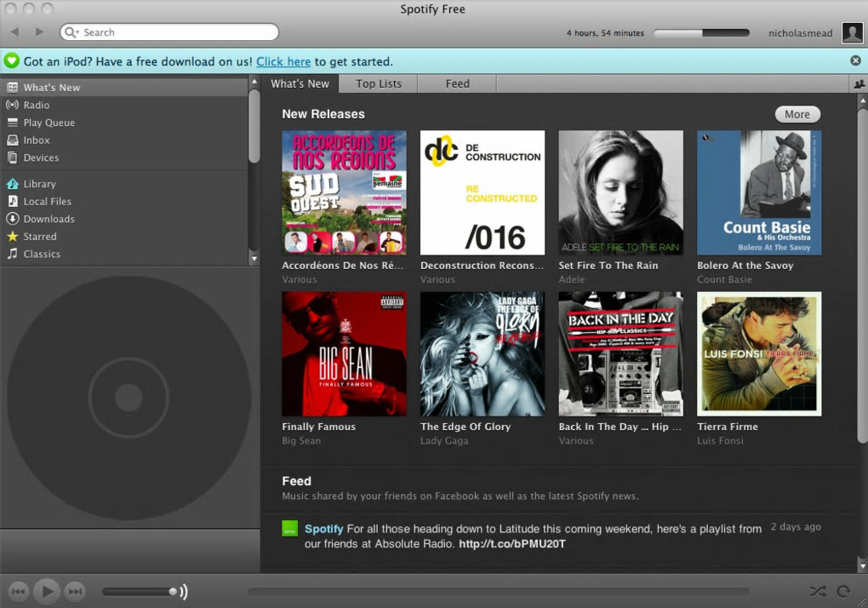Open Accordéons De Nos Régions album cover

click(344, 192)
